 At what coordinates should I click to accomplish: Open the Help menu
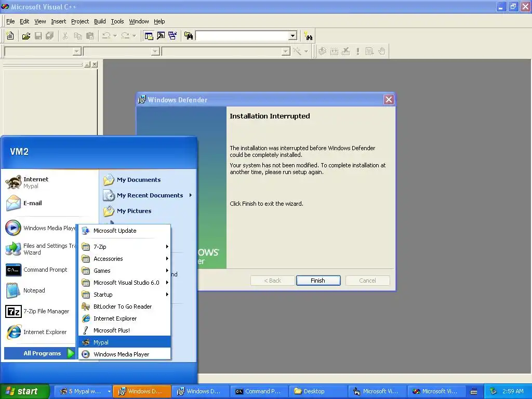[159, 21]
